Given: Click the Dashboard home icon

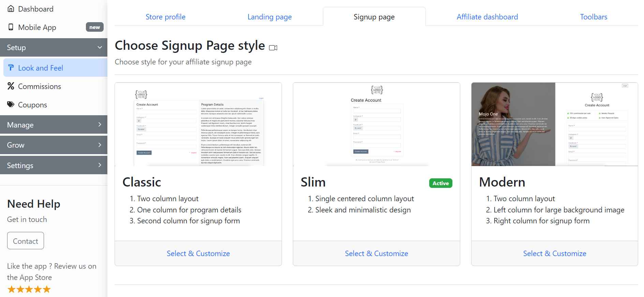Looking at the screenshot, I should point(11,9).
